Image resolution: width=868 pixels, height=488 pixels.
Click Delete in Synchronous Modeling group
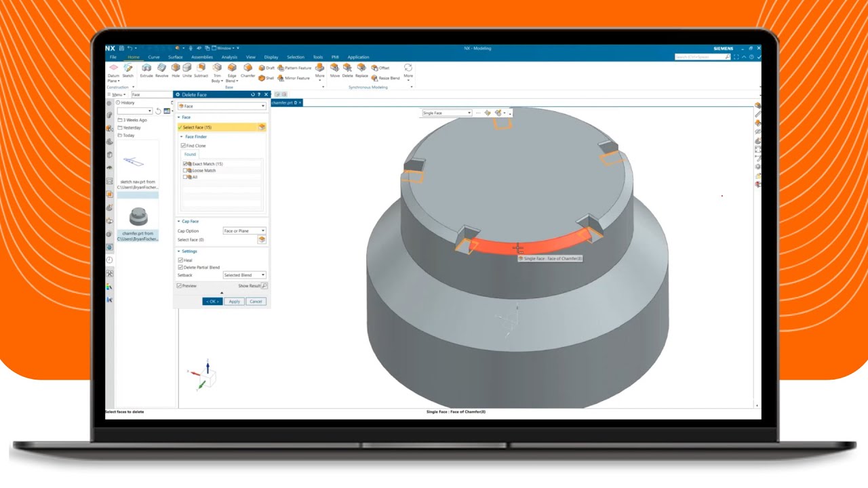point(347,70)
